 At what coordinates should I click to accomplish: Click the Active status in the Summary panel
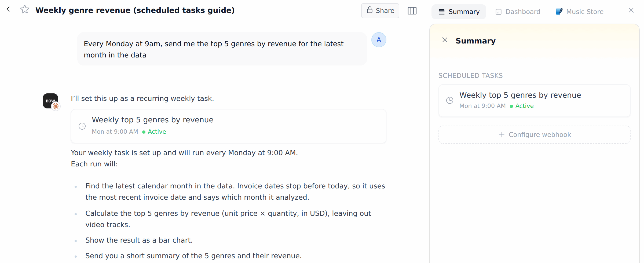point(522,106)
